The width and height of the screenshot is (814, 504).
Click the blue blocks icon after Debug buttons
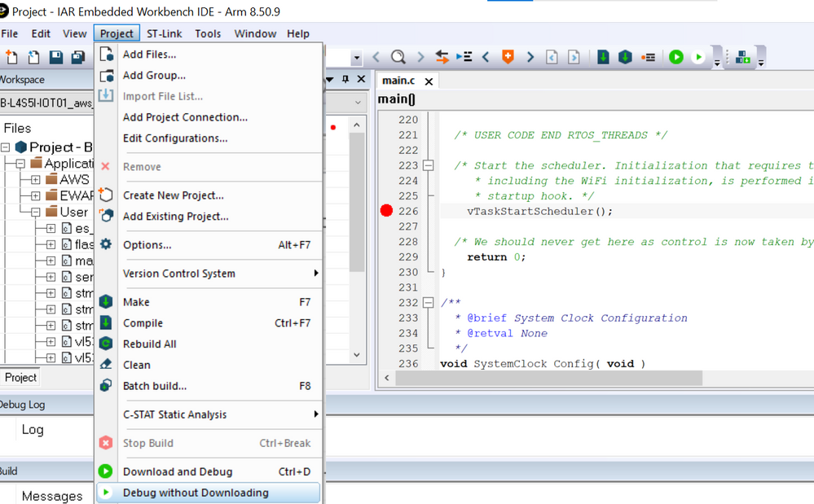point(743,56)
